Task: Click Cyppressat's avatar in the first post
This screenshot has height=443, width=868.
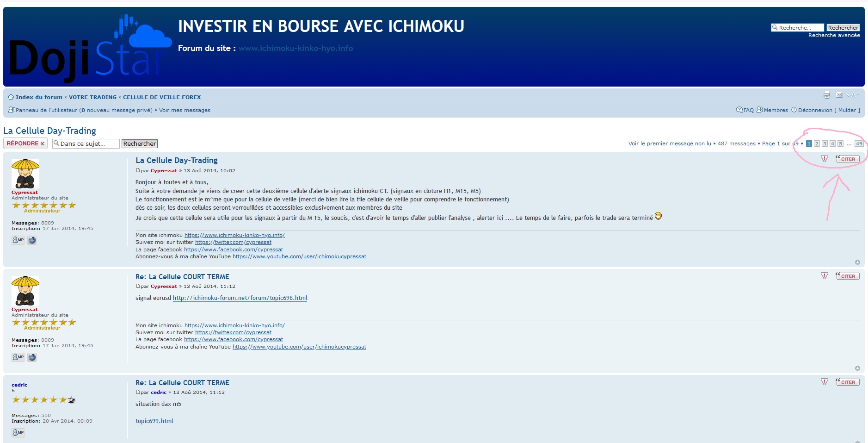Action: pyautogui.click(x=25, y=174)
